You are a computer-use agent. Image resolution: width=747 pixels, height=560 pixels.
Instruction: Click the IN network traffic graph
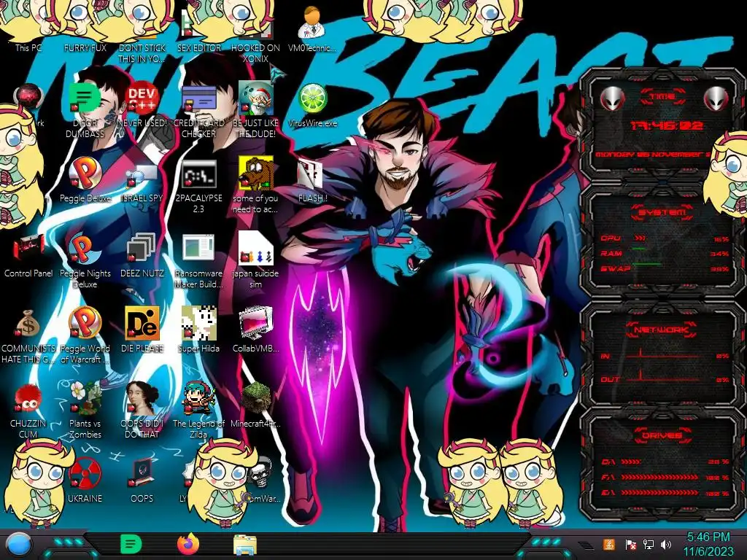coord(662,354)
